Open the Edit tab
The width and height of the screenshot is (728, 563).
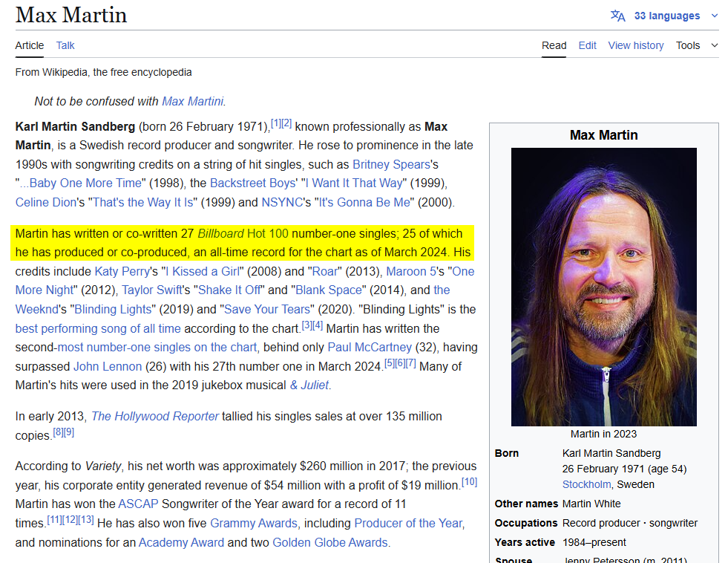coord(587,45)
